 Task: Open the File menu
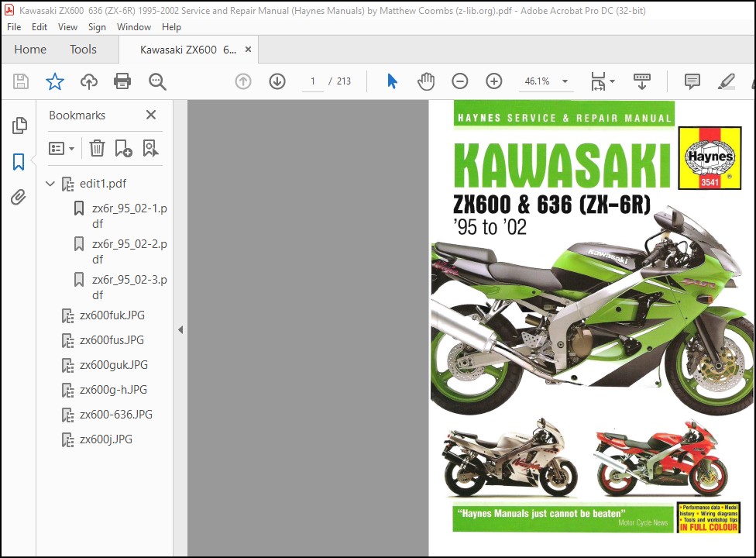tap(14, 27)
